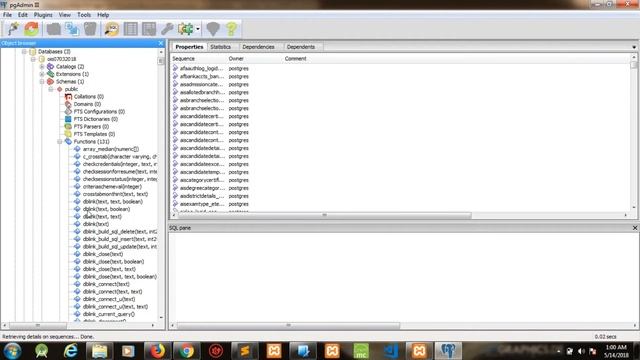Switch to the Statistics tab
This screenshot has width=640, height=360.
click(x=220, y=47)
